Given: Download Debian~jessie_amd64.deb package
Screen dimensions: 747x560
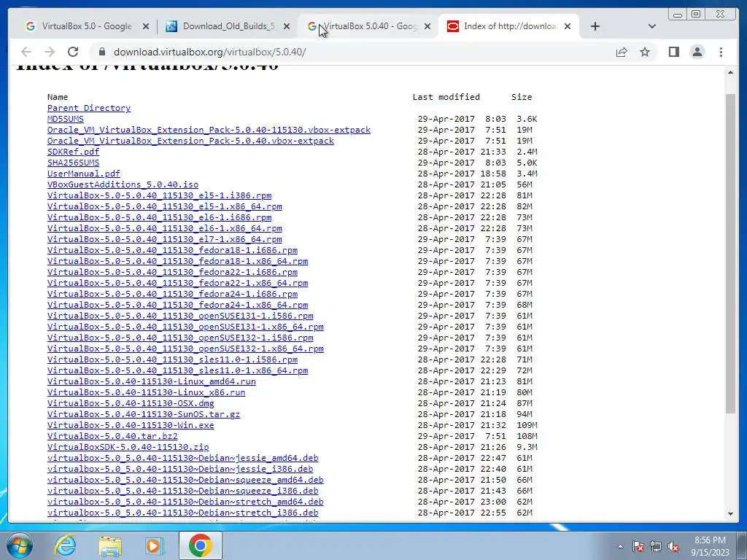Looking at the screenshot, I should tap(182, 459).
